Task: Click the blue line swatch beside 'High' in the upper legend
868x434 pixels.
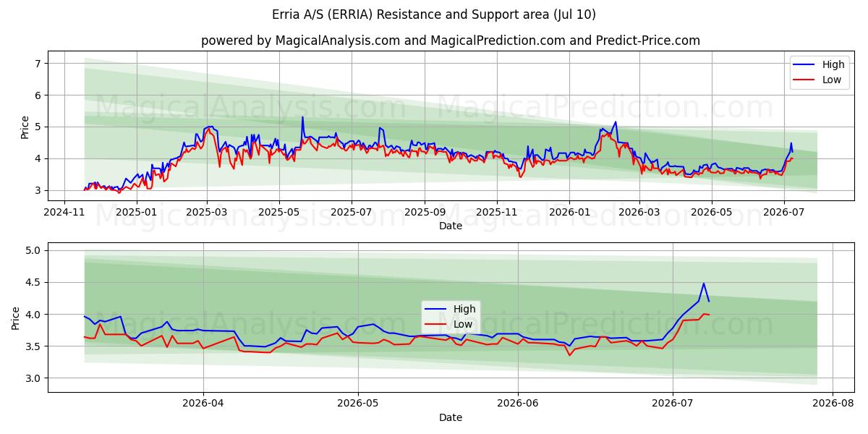Action: (805, 65)
